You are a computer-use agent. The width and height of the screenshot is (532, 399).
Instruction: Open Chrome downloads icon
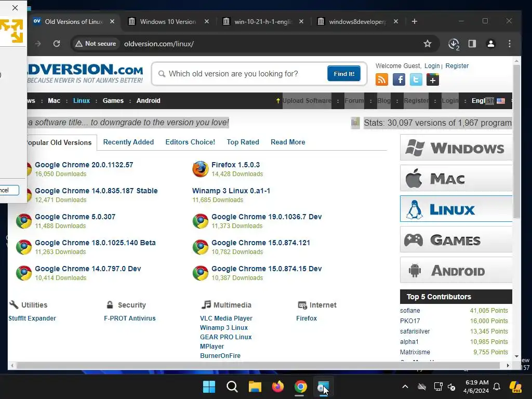(x=454, y=44)
